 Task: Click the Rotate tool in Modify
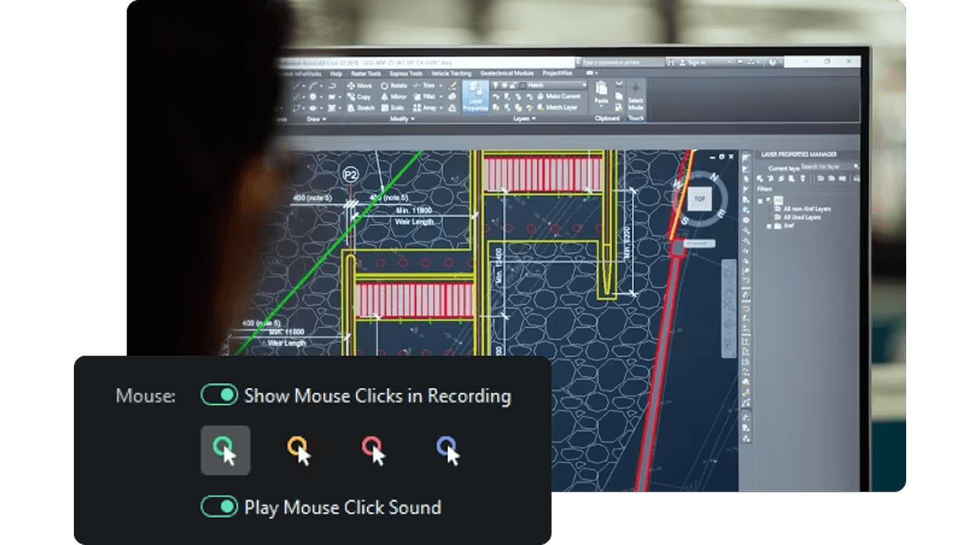[393, 85]
